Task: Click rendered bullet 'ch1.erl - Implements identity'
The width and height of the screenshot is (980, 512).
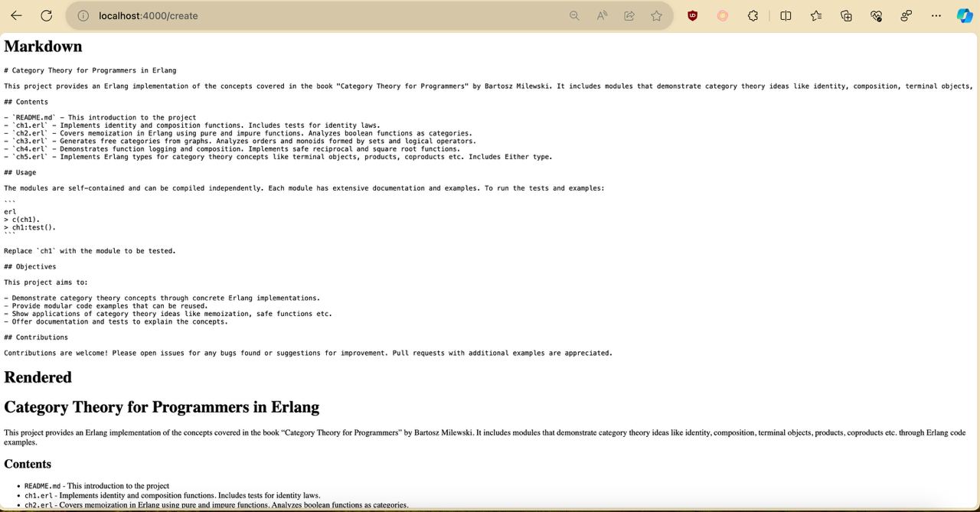Action: pos(172,495)
